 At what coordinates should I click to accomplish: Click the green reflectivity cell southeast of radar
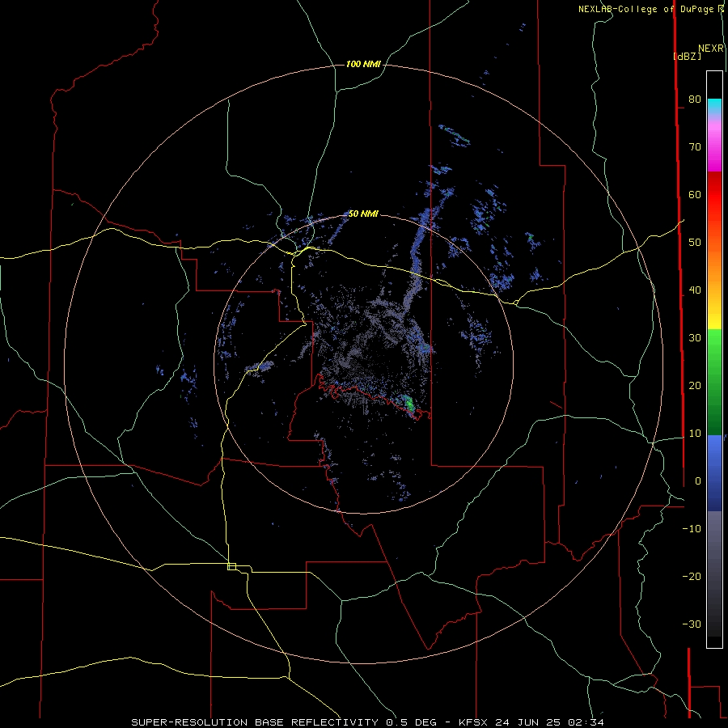(x=408, y=403)
